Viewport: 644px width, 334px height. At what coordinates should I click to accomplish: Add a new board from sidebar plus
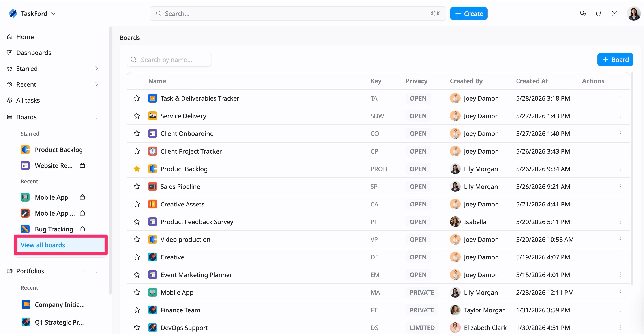point(84,117)
